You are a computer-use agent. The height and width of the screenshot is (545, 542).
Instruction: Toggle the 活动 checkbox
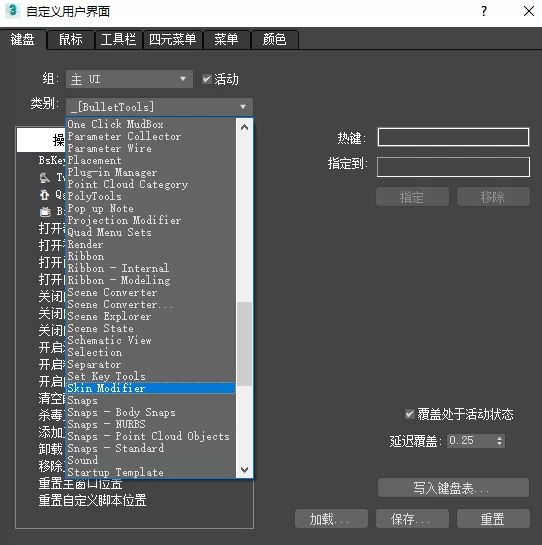[x=207, y=79]
